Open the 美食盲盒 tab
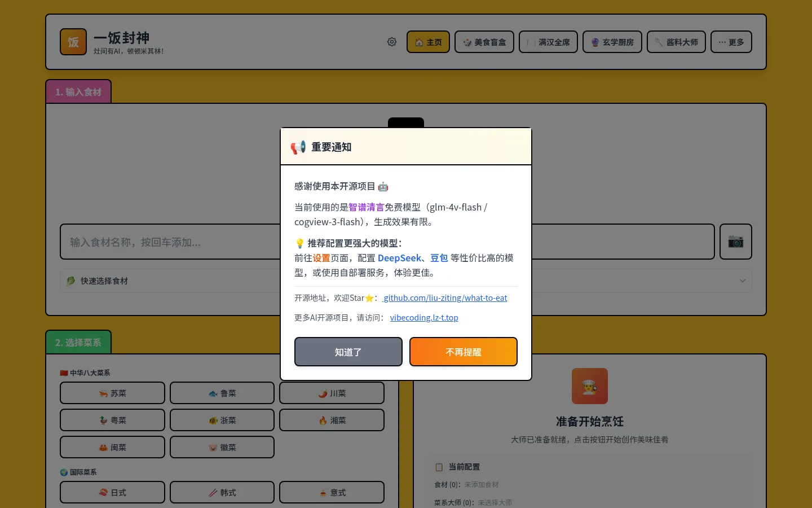Viewport: 812px width, 508px height. (x=484, y=42)
